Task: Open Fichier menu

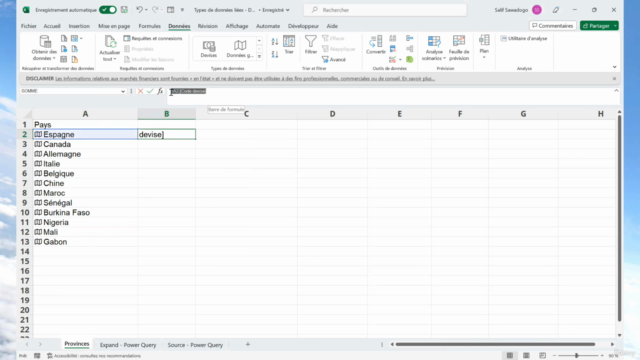Action: click(x=29, y=26)
